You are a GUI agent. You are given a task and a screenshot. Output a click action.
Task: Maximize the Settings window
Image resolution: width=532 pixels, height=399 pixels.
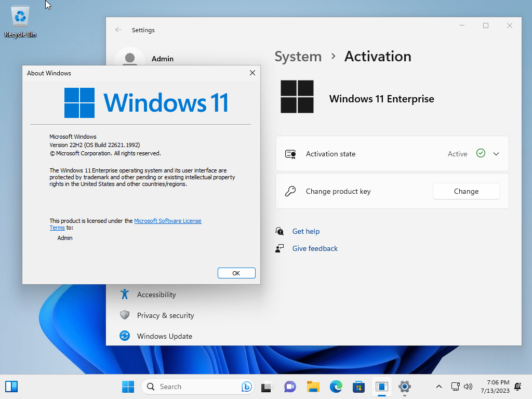[486, 25]
